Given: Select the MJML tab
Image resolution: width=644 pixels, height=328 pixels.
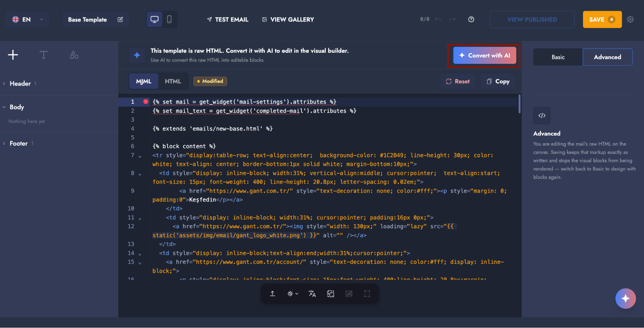Looking at the screenshot, I should click(x=144, y=81).
